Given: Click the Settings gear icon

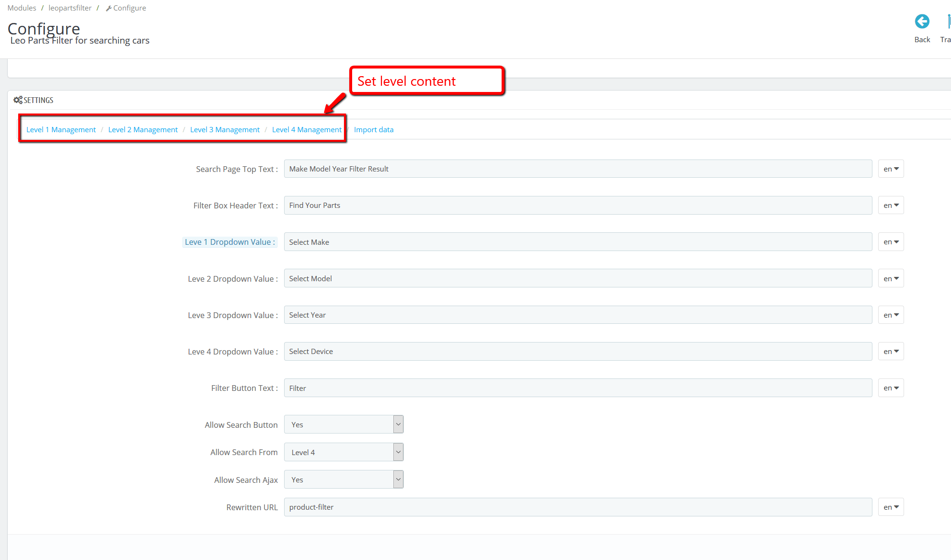Looking at the screenshot, I should tap(18, 100).
